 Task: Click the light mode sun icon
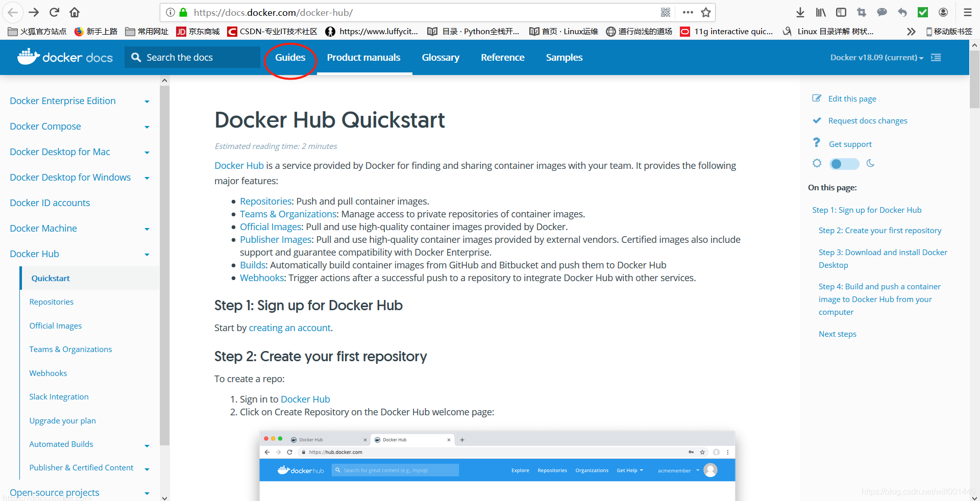coord(817,163)
